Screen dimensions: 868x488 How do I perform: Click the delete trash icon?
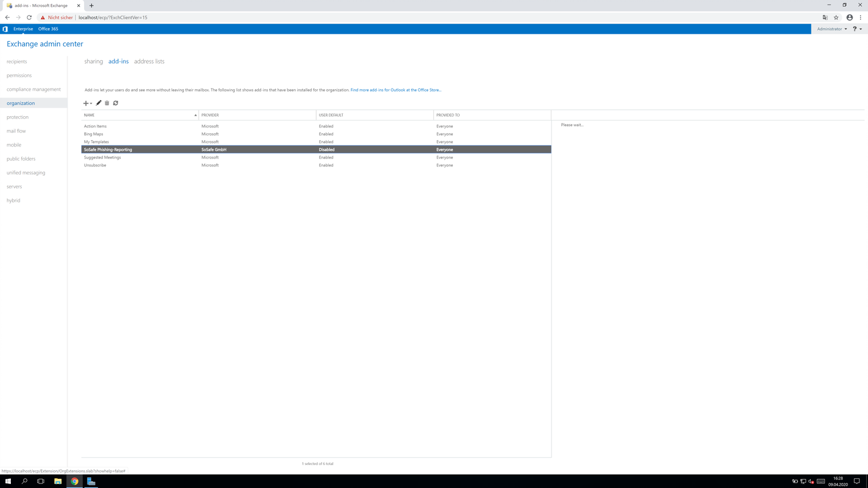pos(107,103)
